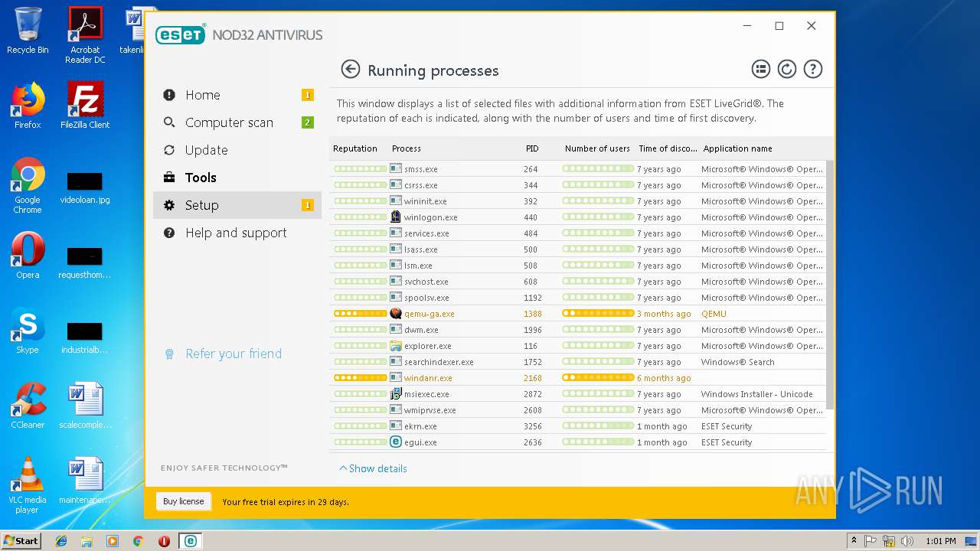Open CCleaner desktop shortcut
This screenshot has height=551, width=980.
tap(28, 406)
